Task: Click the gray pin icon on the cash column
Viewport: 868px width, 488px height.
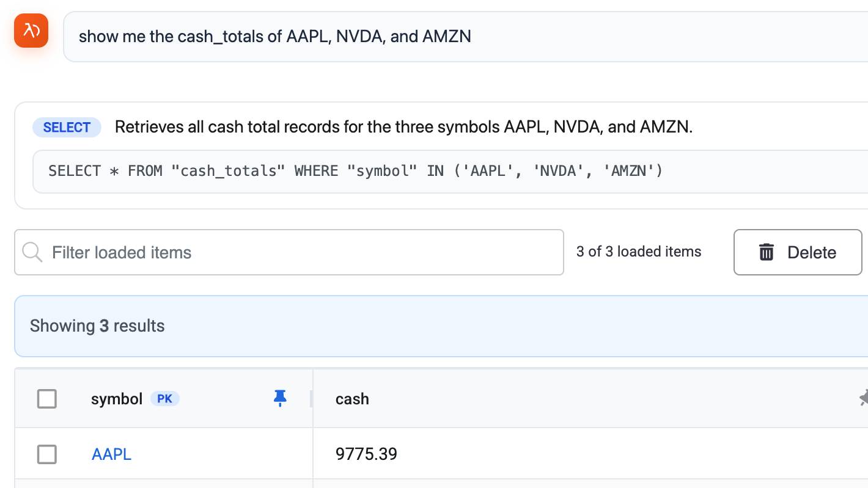Action: 863,399
